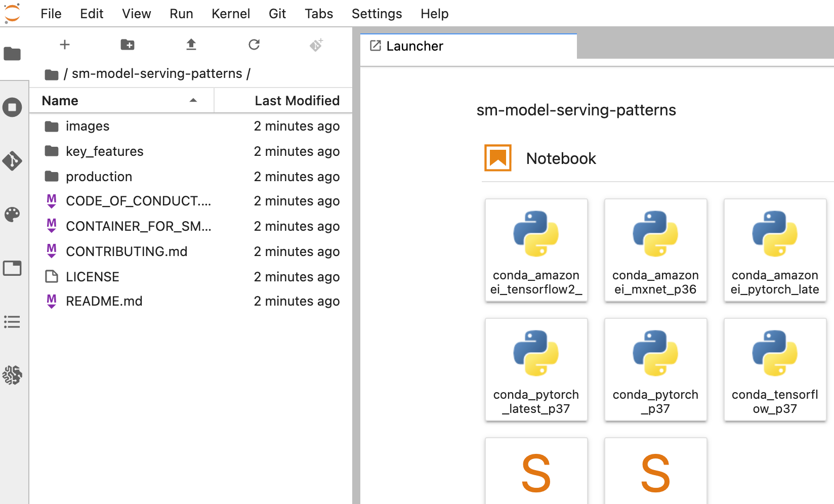Open the Help menu

click(x=435, y=14)
